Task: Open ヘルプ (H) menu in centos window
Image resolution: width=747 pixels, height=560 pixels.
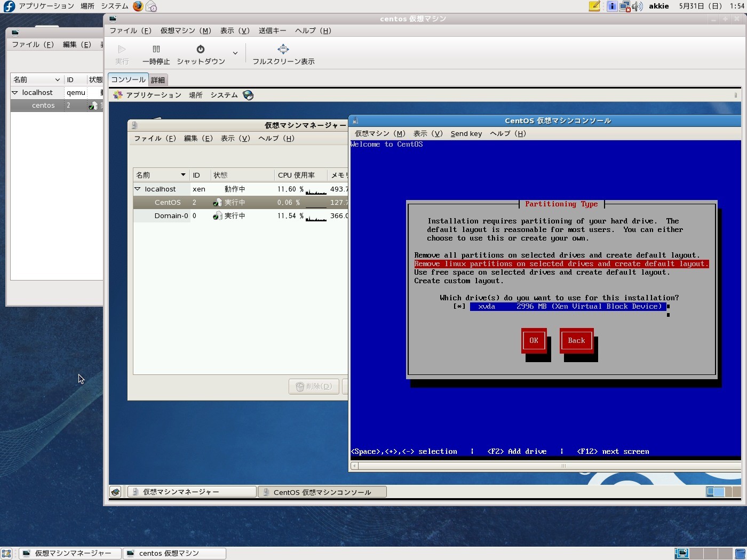Action: (313, 30)
